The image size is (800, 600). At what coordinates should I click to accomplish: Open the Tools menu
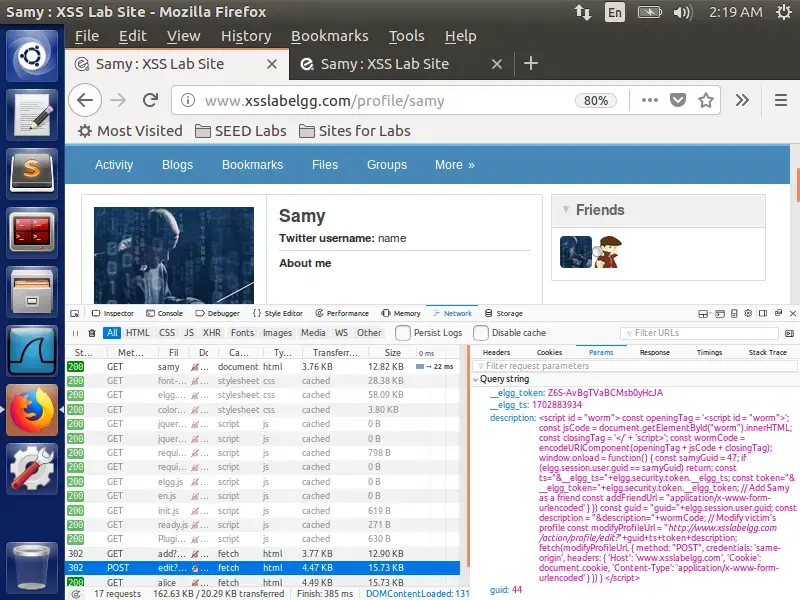coord(407,36)
